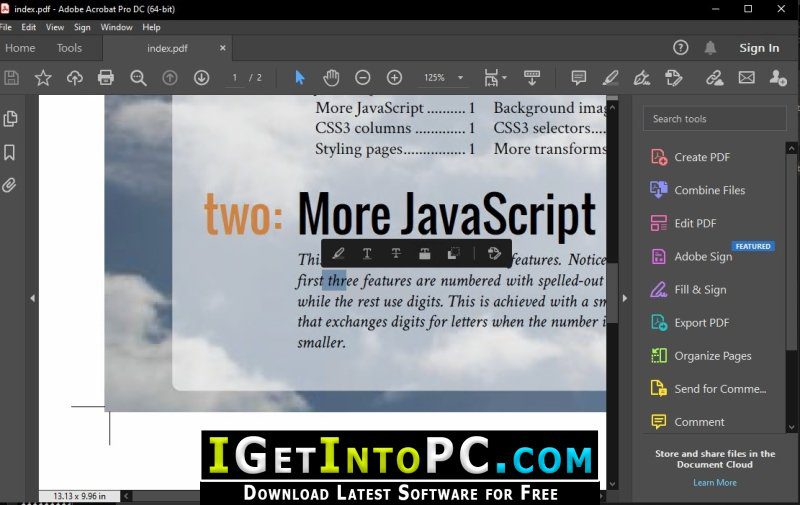Zoom out with the minus icon
Screen dimensions: 800x505
point(363,78)
